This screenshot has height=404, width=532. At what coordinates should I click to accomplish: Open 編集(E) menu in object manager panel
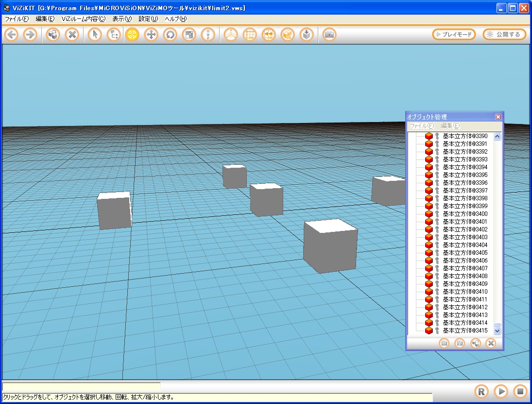449,126
